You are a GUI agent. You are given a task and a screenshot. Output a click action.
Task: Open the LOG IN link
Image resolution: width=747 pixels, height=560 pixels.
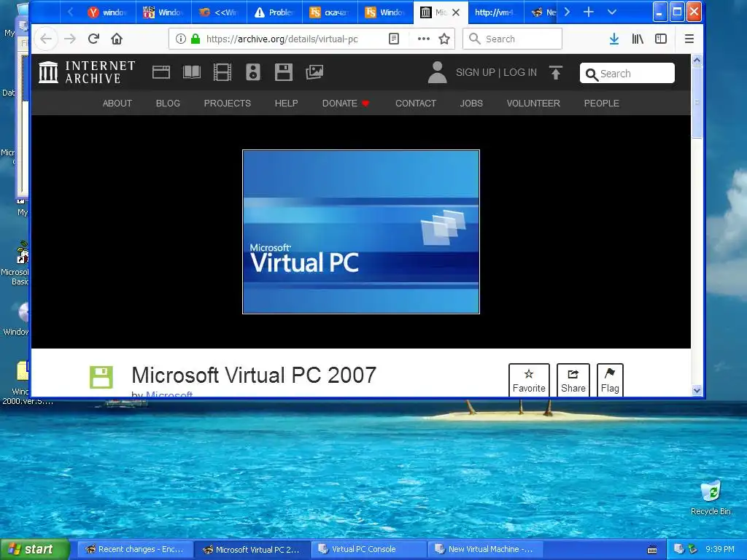520,72
